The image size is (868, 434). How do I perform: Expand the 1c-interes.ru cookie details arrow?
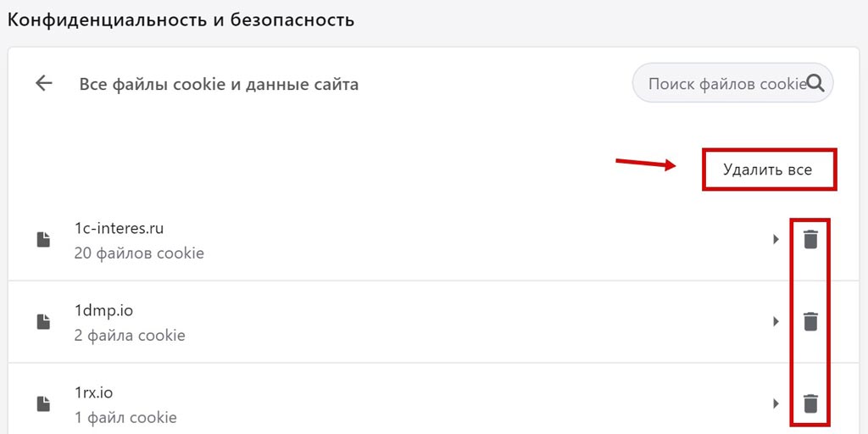776,240
